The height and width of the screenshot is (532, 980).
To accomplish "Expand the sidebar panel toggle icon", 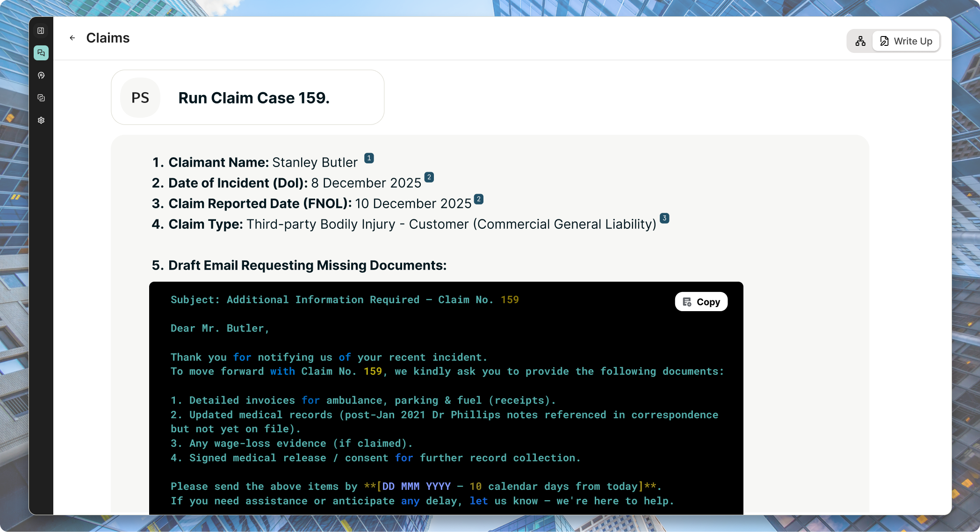I will click(41, 31).
